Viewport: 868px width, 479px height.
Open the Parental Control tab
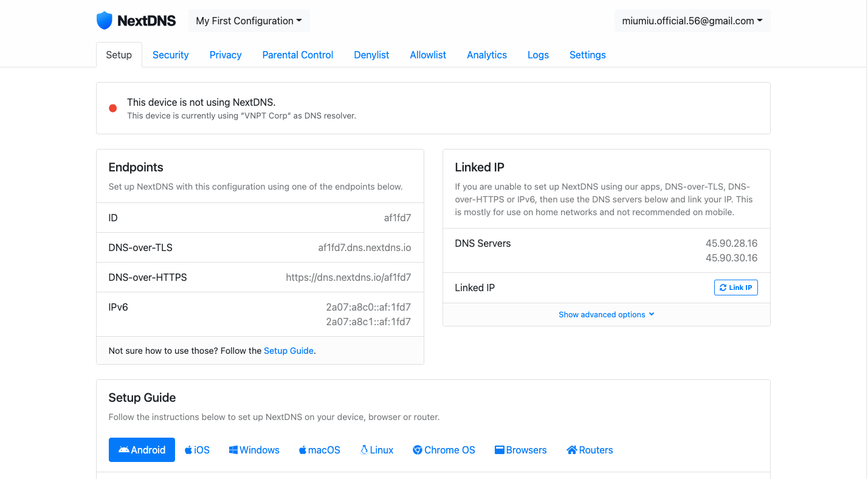click(x=297, y=55)
